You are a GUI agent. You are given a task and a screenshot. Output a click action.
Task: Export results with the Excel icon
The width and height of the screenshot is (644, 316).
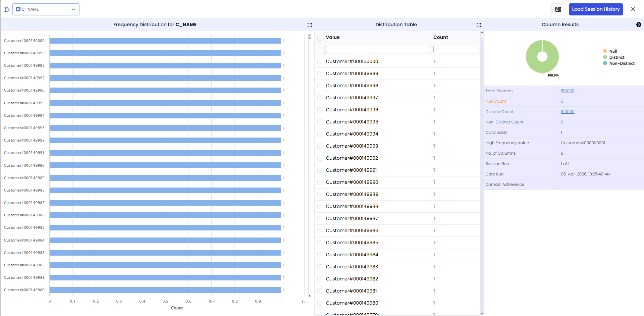558,9
